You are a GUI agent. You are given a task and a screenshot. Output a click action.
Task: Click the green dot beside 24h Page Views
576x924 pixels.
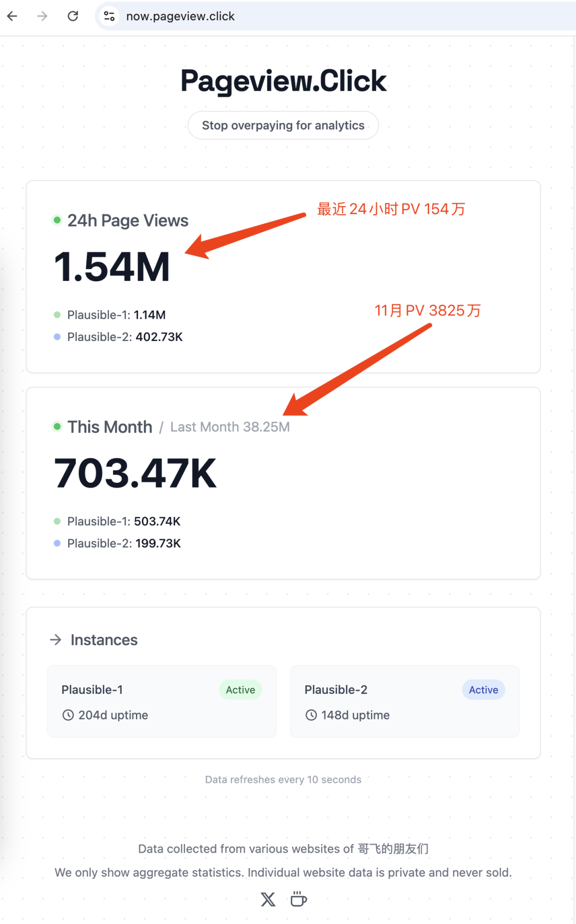[x=57, y=220]
